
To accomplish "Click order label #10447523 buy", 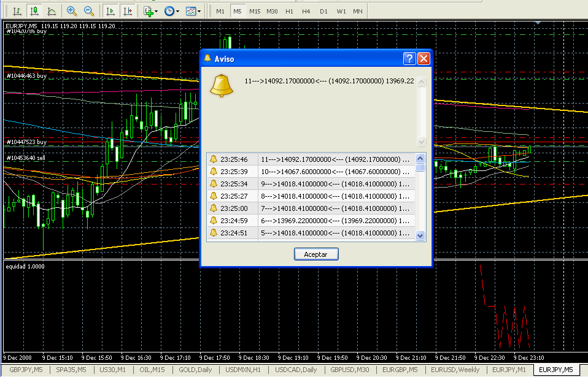I will (26, 142).
